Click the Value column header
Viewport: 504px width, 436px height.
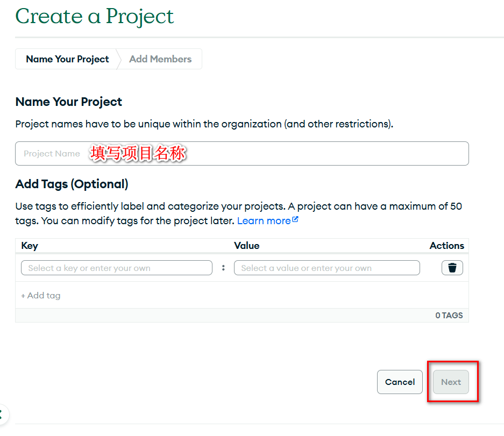[247, 246]
